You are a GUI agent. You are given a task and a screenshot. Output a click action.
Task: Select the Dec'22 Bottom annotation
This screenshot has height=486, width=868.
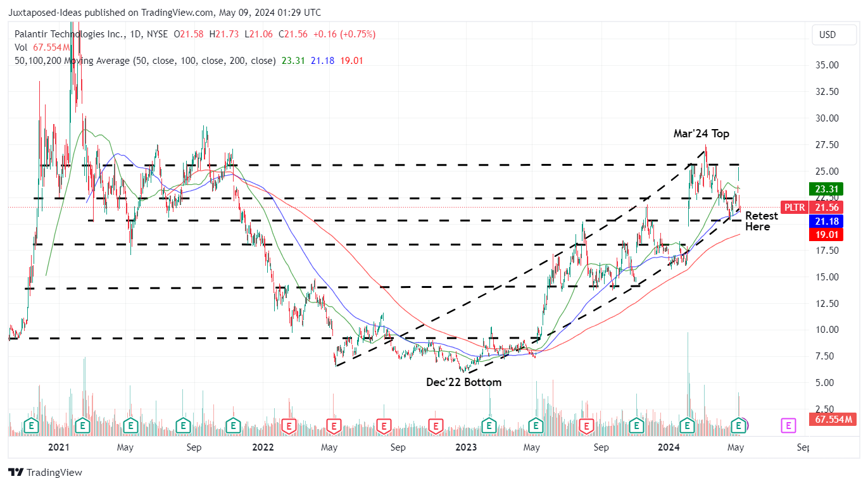pyautogui.click(x=463, y=382)
